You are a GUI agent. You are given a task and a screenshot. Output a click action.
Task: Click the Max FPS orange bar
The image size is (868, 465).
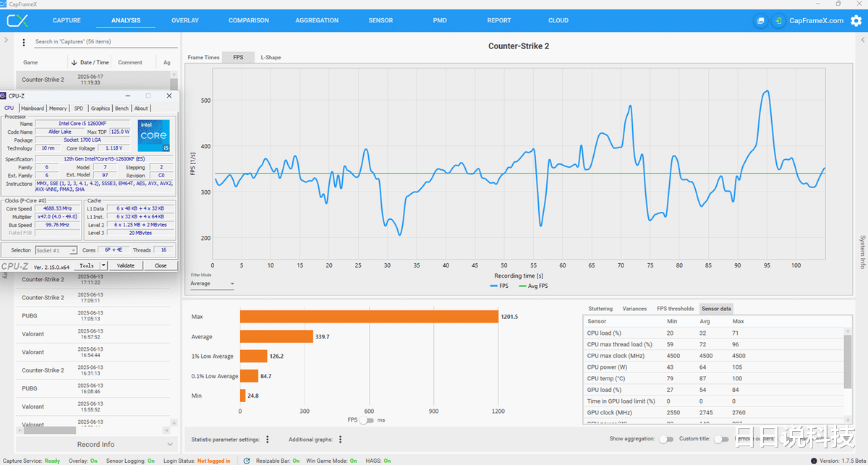[x=369, y=317]
